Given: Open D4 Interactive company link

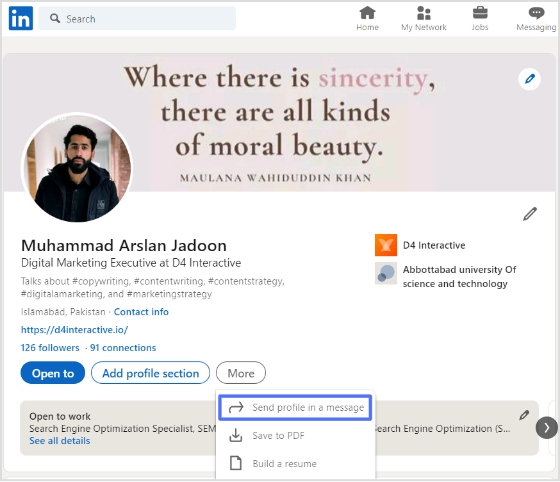Looking at the screenshot, I should pos(434,245).
